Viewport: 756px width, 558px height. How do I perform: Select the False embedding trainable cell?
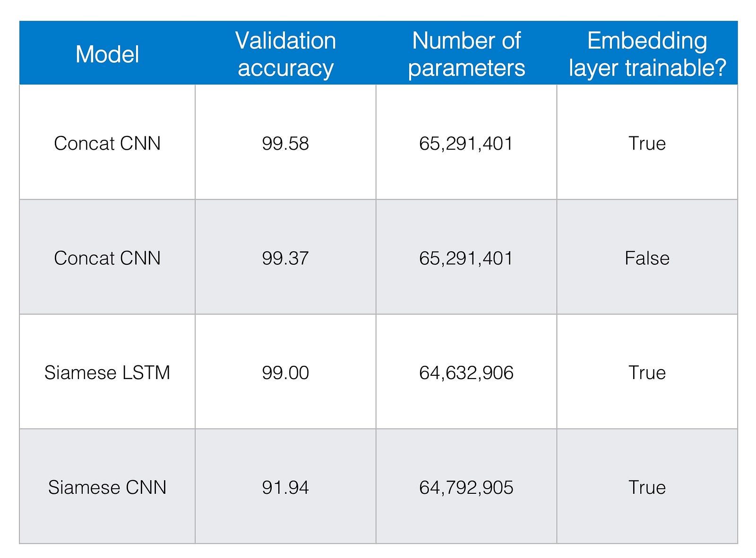647,258
